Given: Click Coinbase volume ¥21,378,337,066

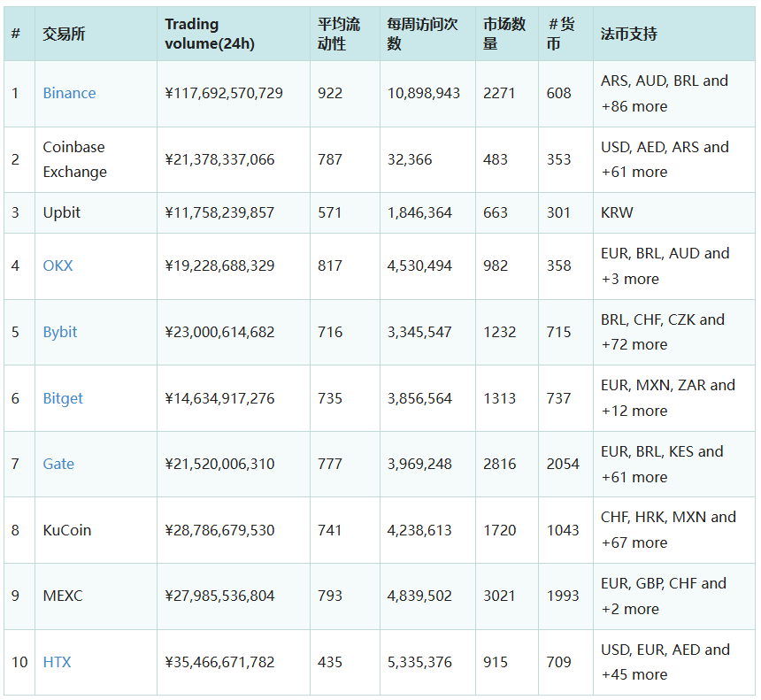Looking at the screenshot, I should (x=219, y=159).
